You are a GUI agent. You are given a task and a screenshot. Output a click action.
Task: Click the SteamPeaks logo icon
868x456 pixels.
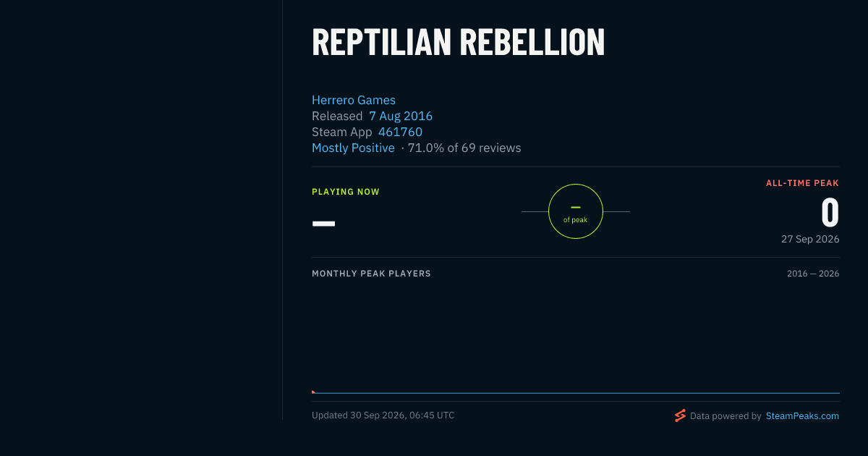(x=680, y=415)
